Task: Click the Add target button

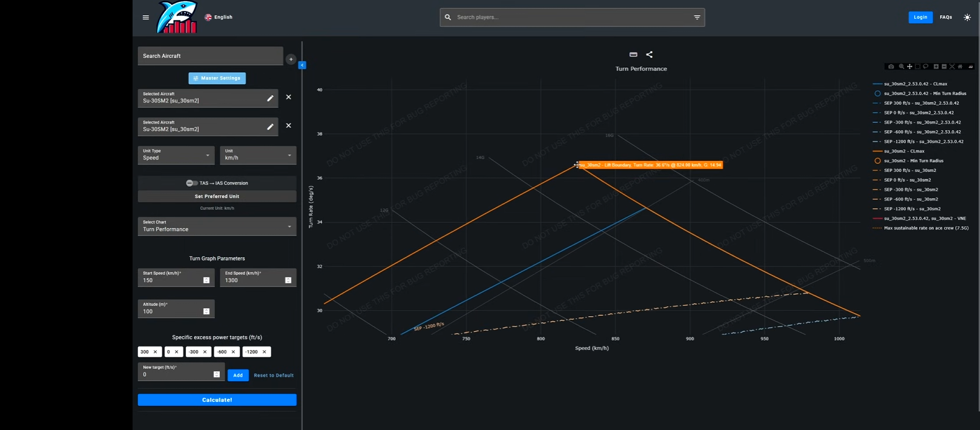Action: click(238, 375)
